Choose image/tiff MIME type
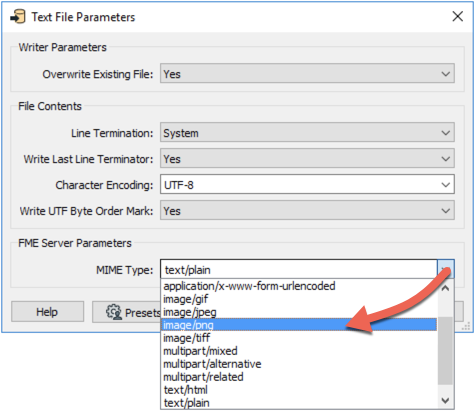Viewport: 474px width, 412px height. [x=299, y=338]
